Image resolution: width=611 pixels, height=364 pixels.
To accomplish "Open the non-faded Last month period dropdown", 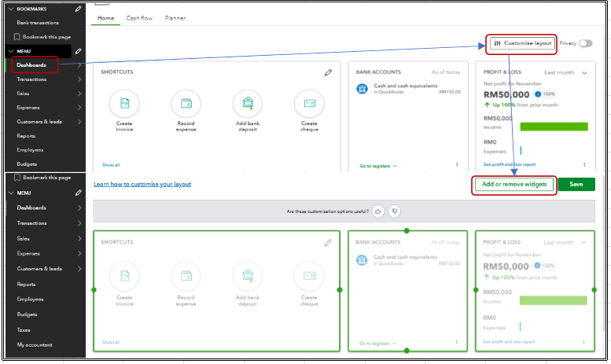I will point(565,72).
